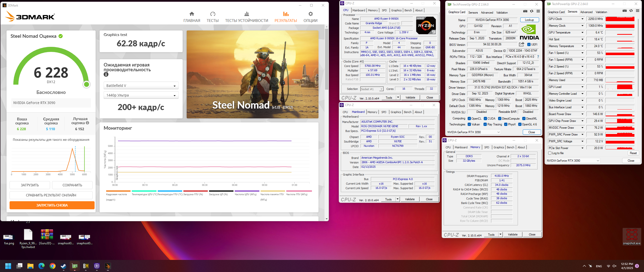Toggle the OpenCL checkbox in GPU-Z
This screenshot has height=272, width=644.
point(469,119)
